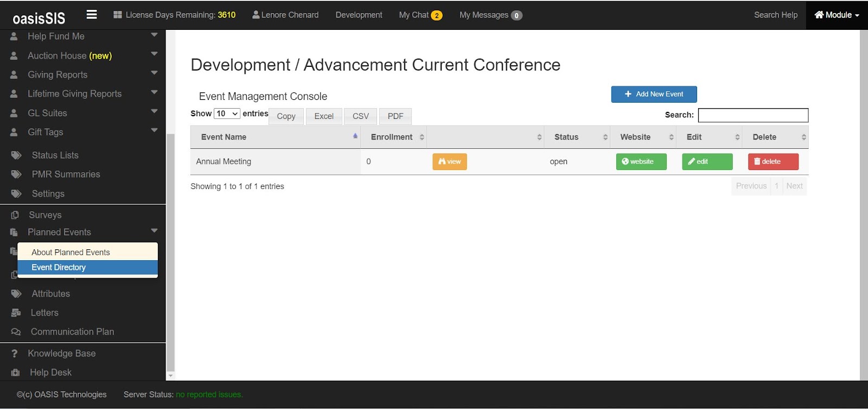Click the copy icon beside Surveys

click(15, 215)
